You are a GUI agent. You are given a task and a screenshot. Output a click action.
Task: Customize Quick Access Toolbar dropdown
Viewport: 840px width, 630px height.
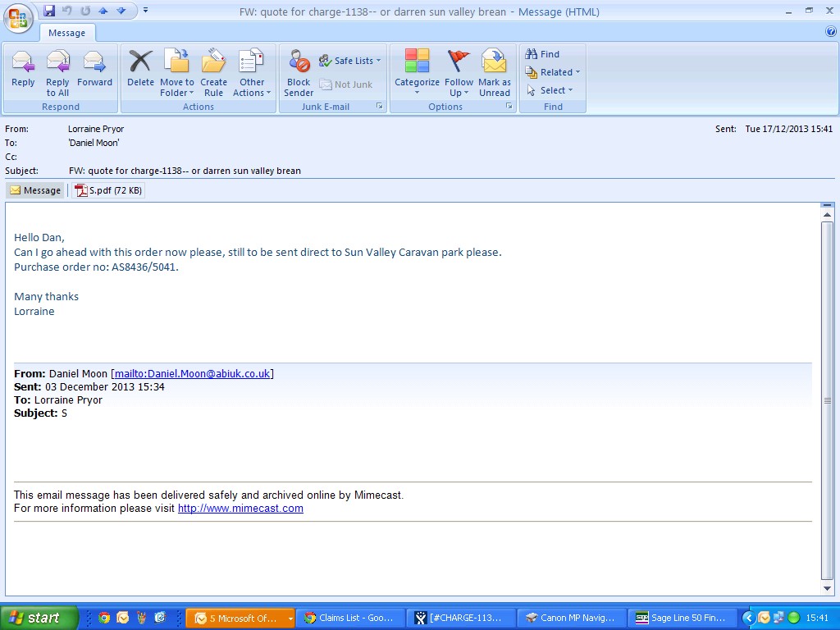point(145,10)
